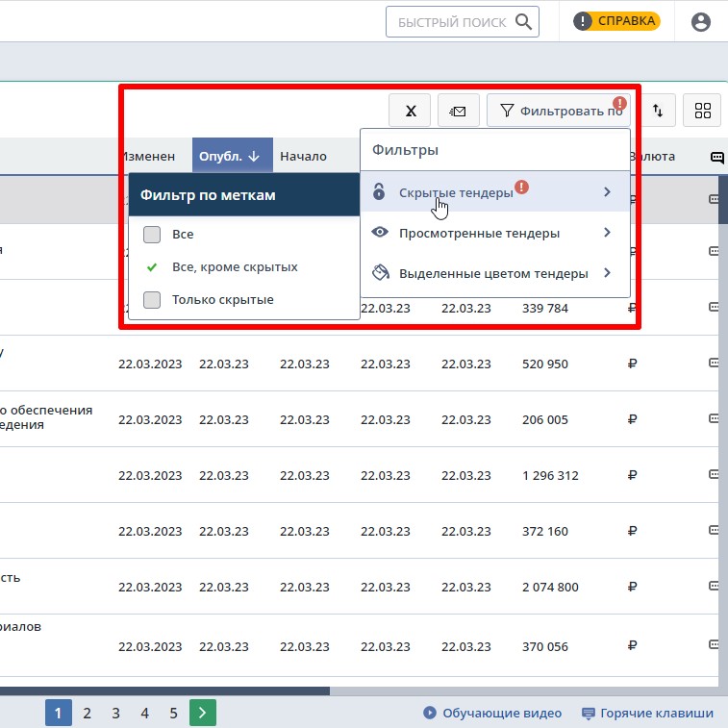Focus the БЫСТРЫЙ ПОИСК search field
Screen dimensions: 728x728
click(x=462, y=21)
